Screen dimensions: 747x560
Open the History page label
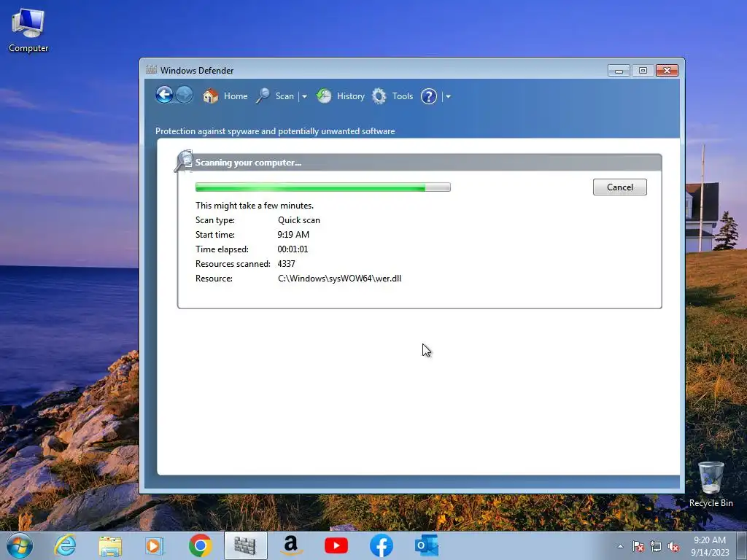coord(351,96)
